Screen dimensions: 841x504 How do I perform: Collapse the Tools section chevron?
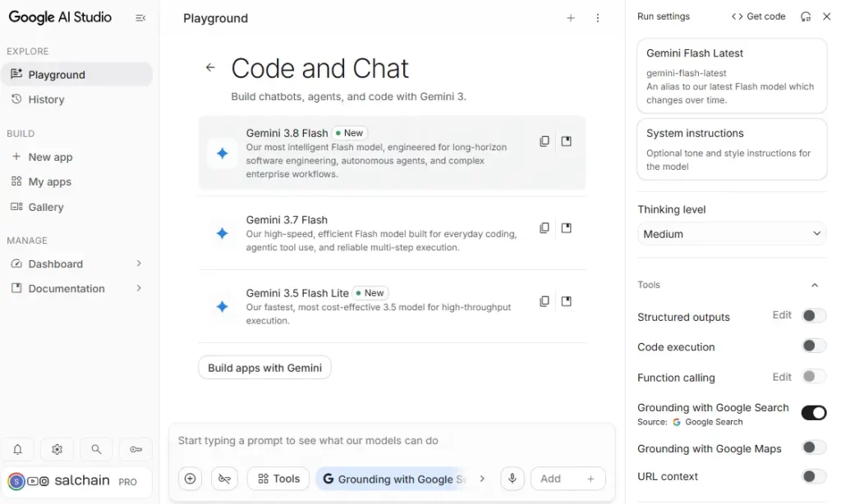click(815, 285)
